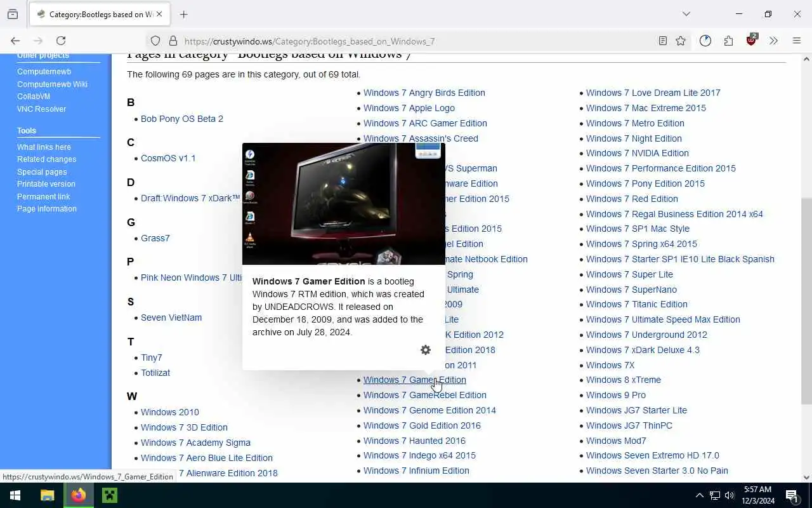Open CollabVM sidebar link
Screen dimensions: 812x508
click(x=34, y=97)
